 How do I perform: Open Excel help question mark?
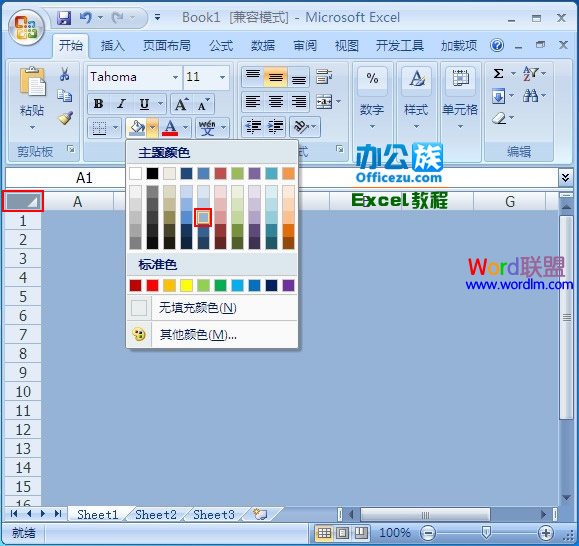pyautogui.click(x=497, y=45)
